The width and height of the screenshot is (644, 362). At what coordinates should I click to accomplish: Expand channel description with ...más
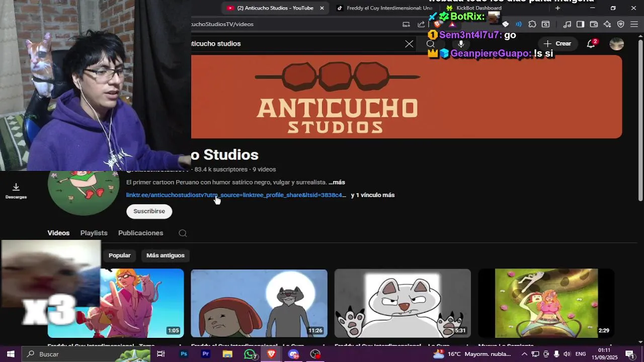point(337,183)
